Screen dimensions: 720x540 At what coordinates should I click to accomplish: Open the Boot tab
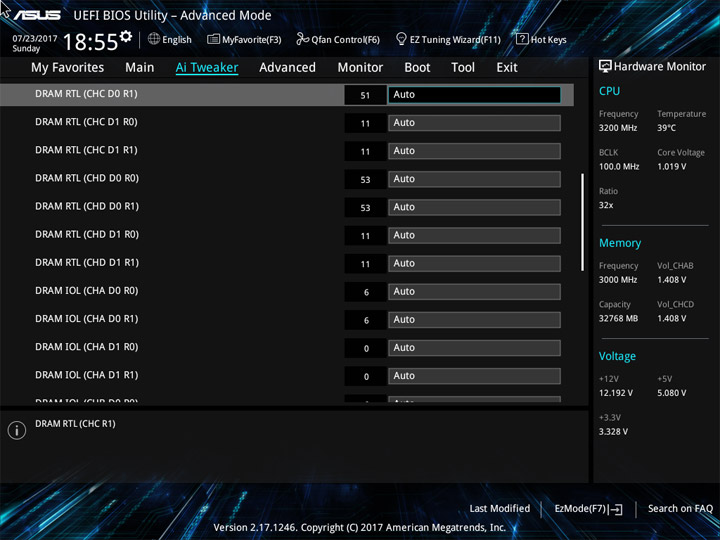click(x=417, y=68)
